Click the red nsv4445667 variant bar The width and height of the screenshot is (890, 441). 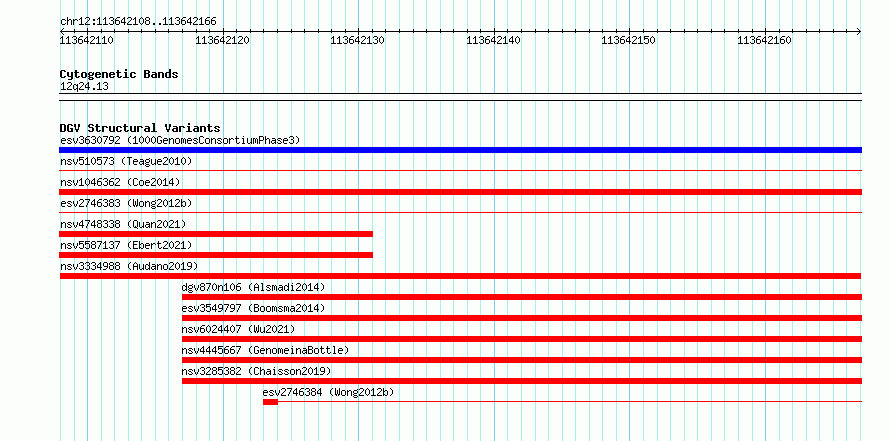point(522,360)
